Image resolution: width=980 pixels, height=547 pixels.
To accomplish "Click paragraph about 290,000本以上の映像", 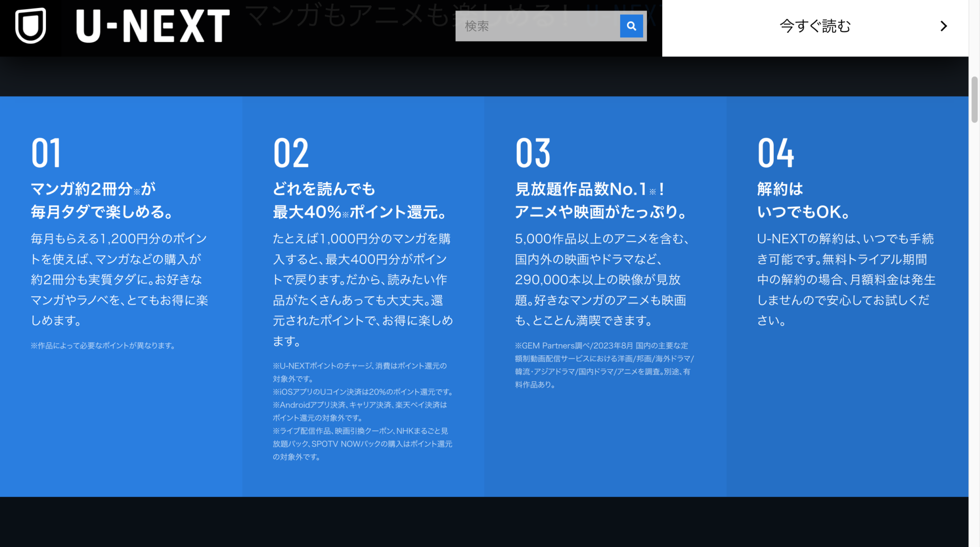I will pyautogui.click(x=601, y=279).
